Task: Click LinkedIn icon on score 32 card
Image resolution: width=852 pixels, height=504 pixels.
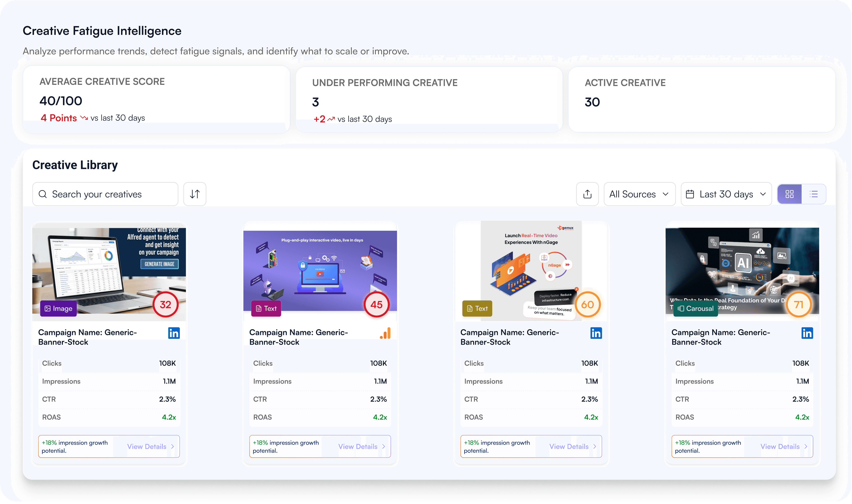Action: pos(174,333)
